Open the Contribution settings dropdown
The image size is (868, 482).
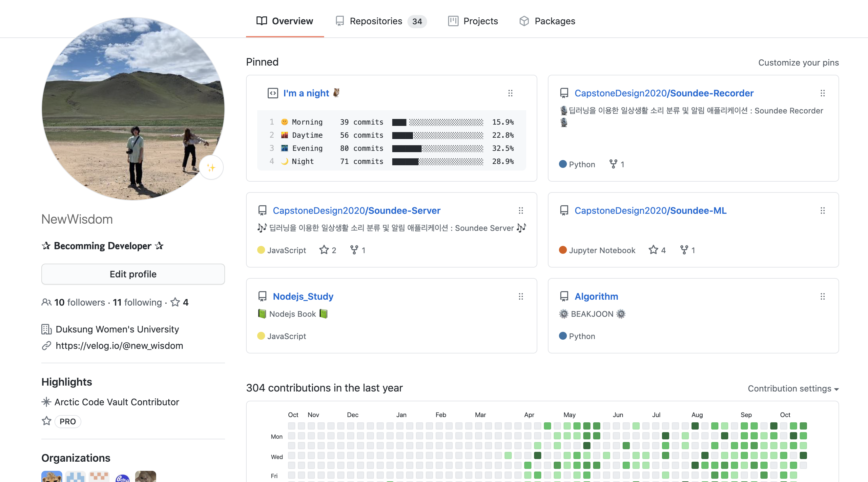[x=793, y=388]
